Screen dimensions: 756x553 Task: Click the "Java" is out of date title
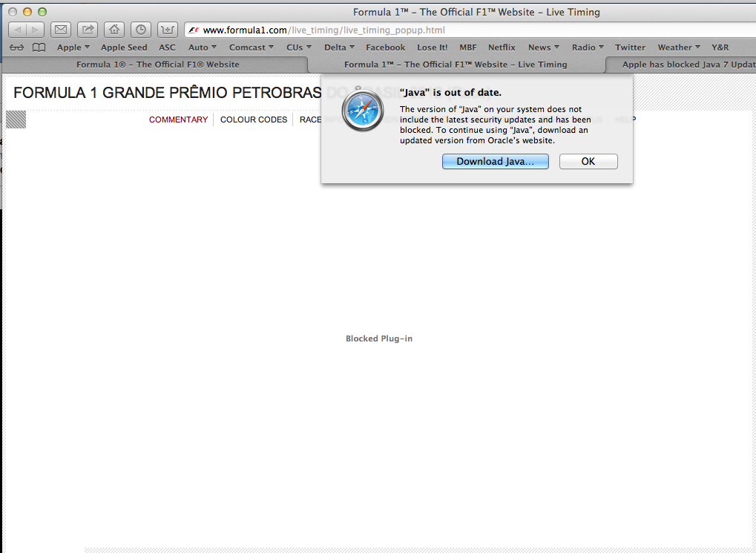point(450,93)
